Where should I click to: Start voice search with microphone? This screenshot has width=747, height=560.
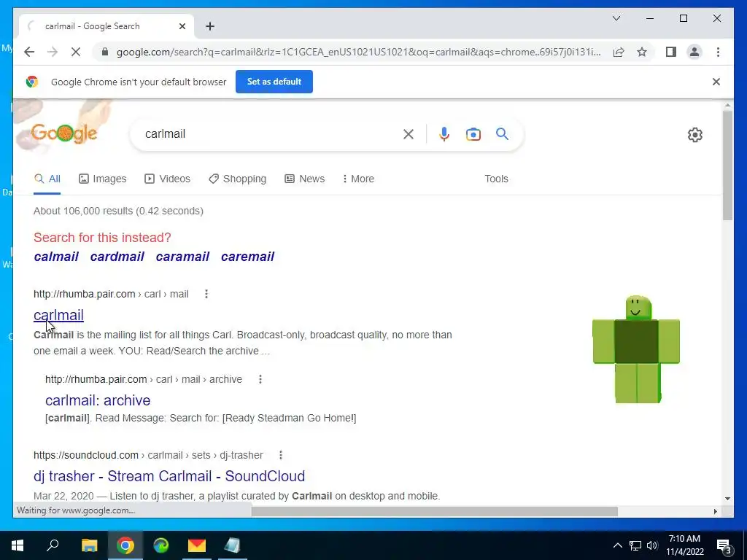click(444, 134)
